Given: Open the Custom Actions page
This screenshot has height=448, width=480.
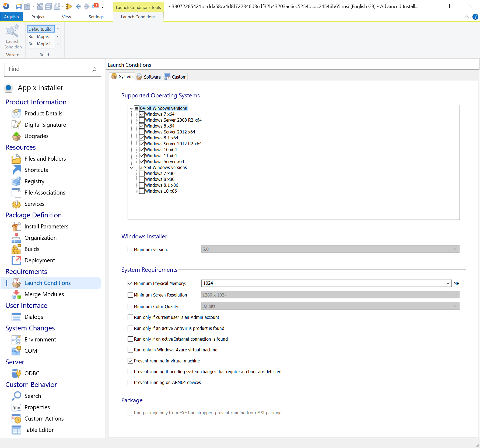Looking at the screenshot, I should tap(44, 419).
